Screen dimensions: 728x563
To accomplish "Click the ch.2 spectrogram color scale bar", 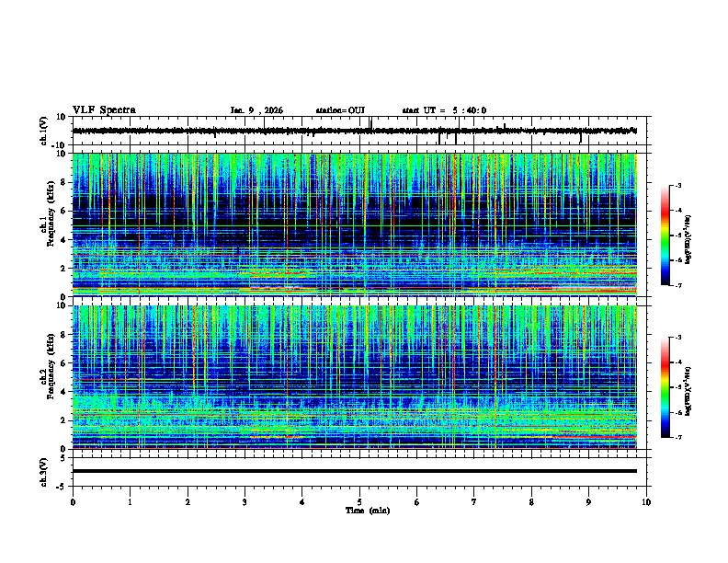I will coord(665,387).
